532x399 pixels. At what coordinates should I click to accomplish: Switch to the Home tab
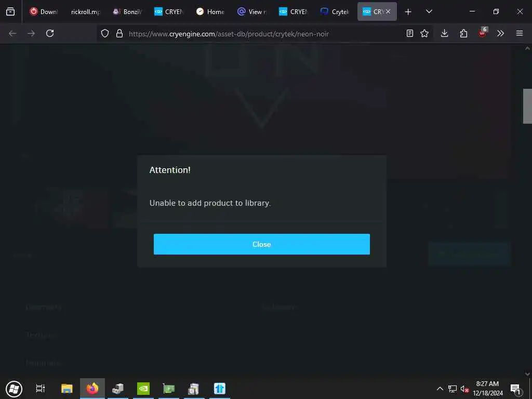point(211,11)
